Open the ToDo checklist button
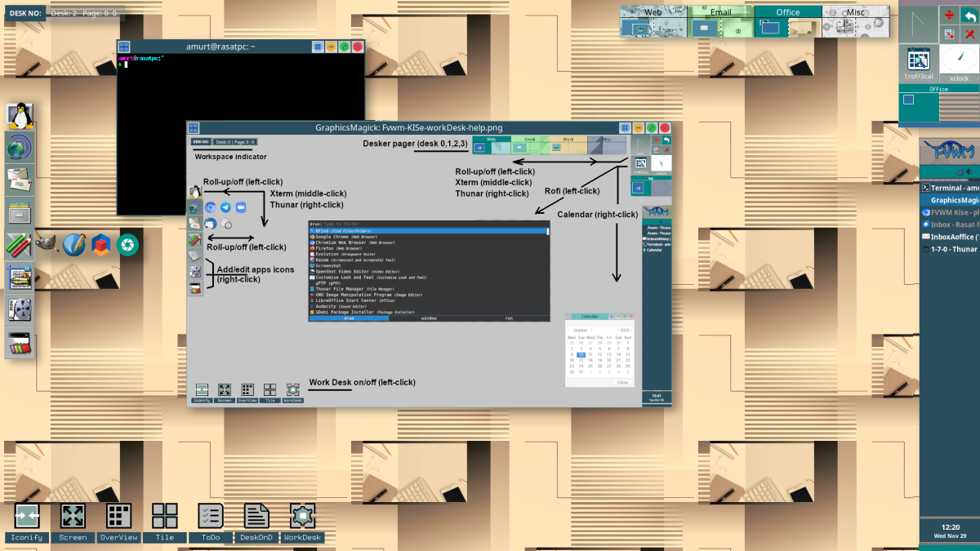This screenshot has height=551, width=980. tap(211, 522)
